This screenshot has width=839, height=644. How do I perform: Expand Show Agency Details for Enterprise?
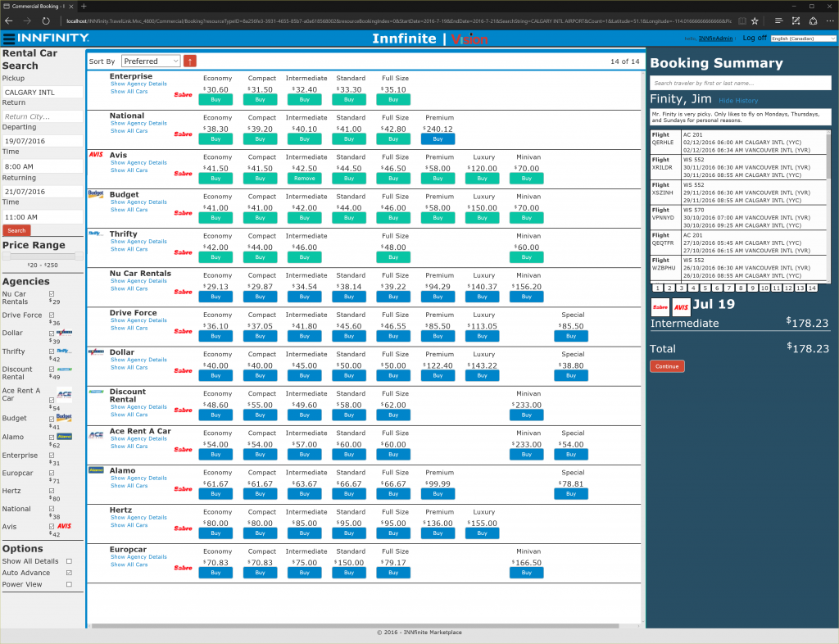138,84
